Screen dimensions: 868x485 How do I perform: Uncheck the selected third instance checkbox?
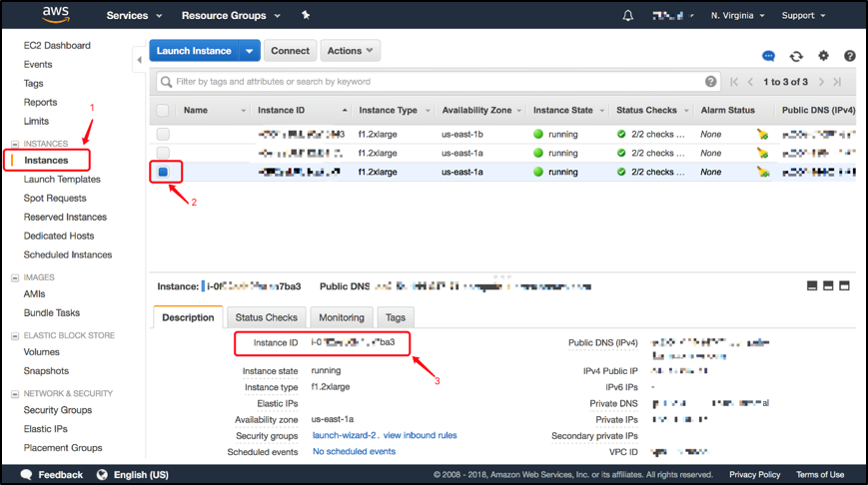point(163,172)
